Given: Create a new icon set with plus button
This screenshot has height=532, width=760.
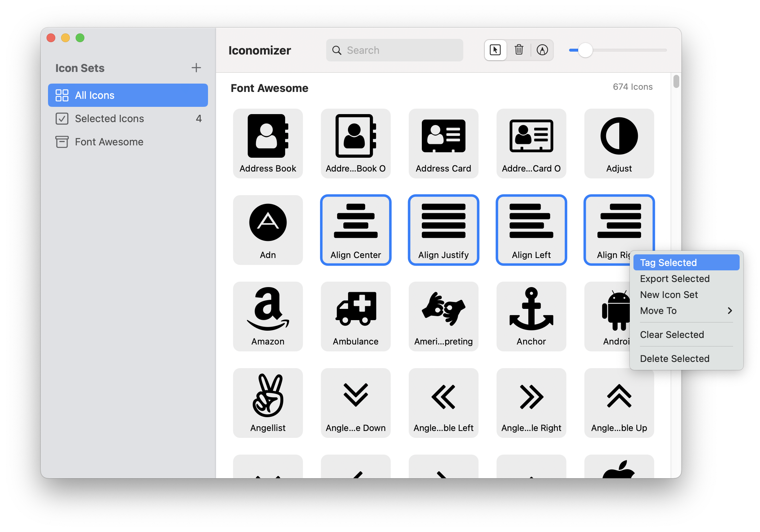Looking at the screenshot, I should (196, 68).
